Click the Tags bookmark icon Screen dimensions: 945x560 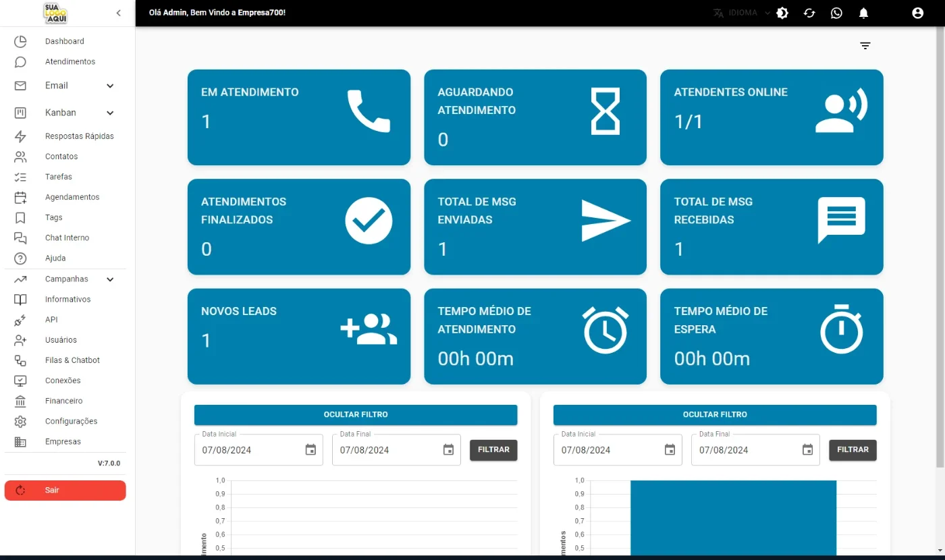[x=20, y=217]
